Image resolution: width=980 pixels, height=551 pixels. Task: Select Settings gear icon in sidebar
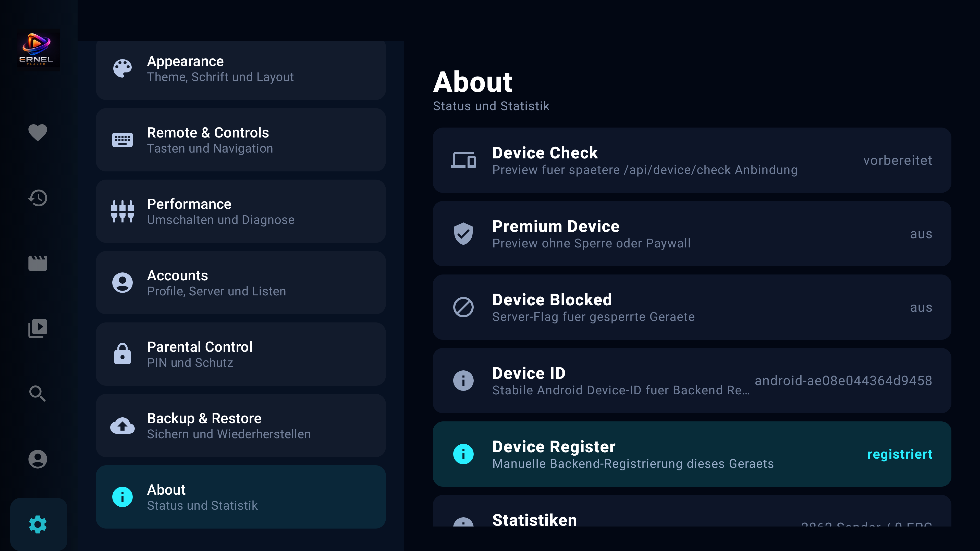click(x=38, y=524)
